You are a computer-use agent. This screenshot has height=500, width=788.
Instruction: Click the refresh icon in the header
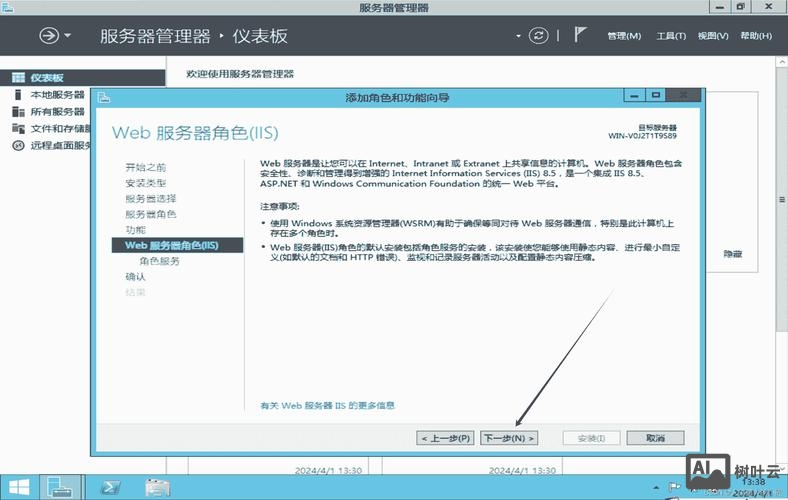click(538, 36)
